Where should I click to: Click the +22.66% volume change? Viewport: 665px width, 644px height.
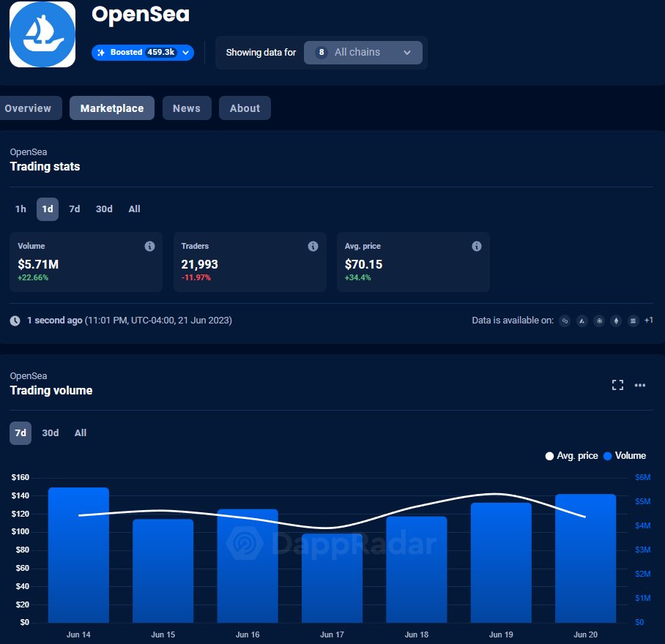click(x=33, y=277)
